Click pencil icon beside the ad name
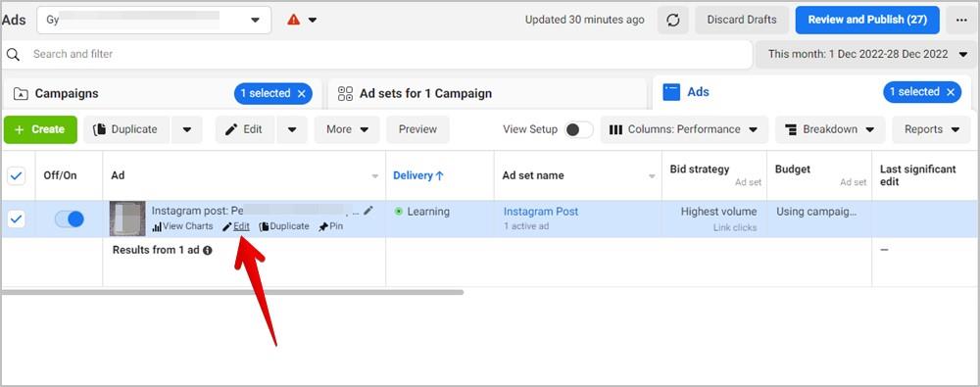Screen dimensions: 980x387 tap(368, 211)
